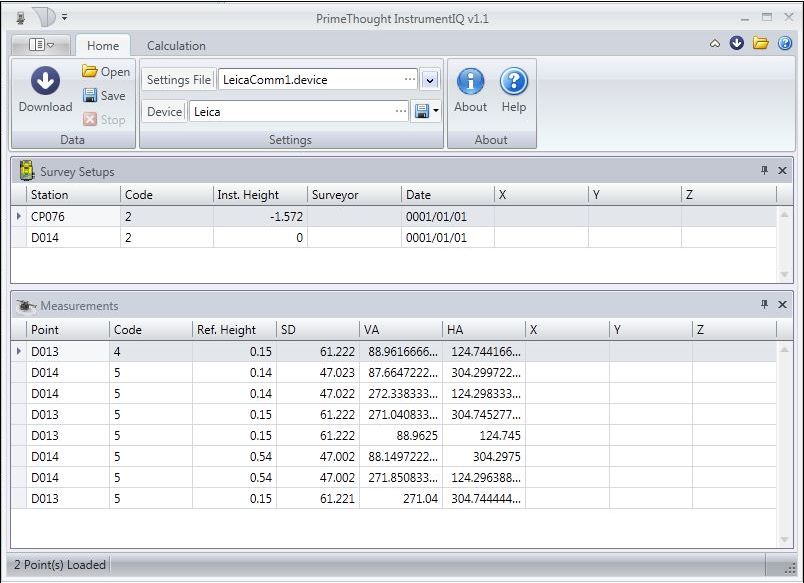The width and height of the screenshot is (804, 583).
Task: Select the Home ribbon tab
Action: pos(102,46)
